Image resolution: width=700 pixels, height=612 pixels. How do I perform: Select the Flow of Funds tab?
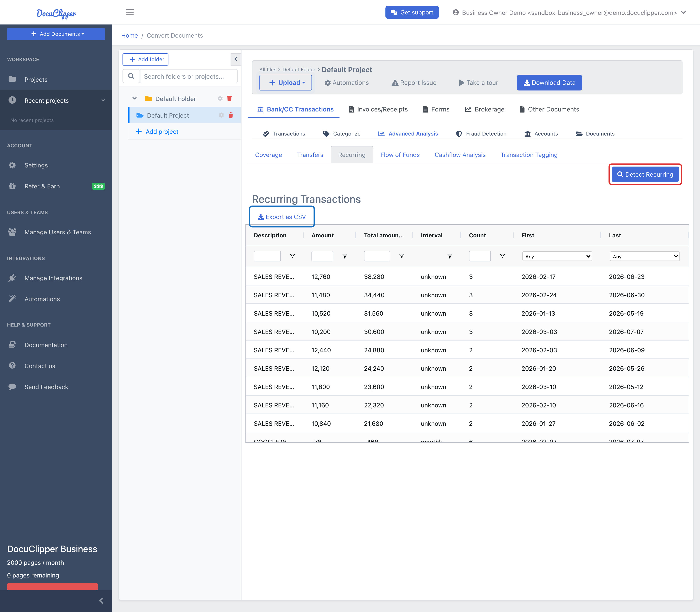coord(400,155)
